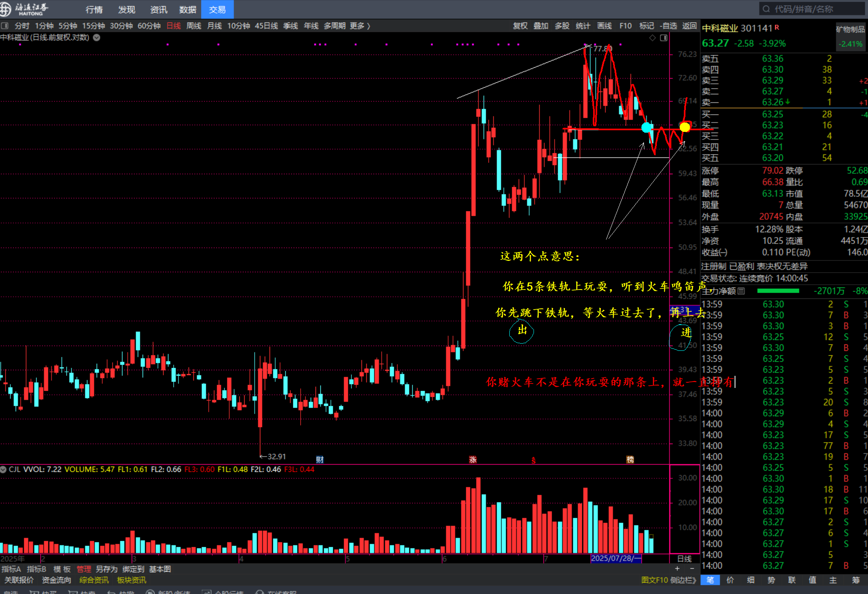The width and height of the screenshot is (868, 594).
Task: Select the 交易 trading tab
Action: 217,9
